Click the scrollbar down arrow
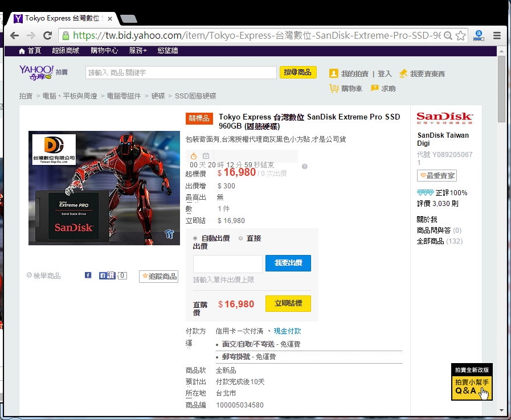 coord(501,410)
